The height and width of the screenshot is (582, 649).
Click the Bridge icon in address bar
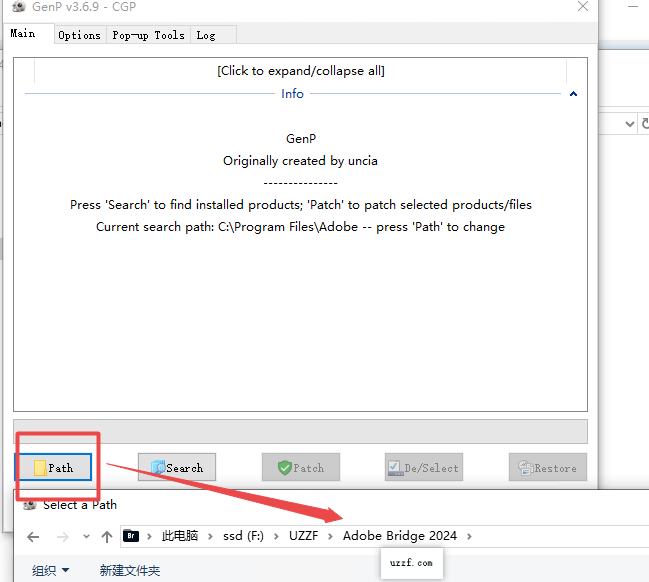(131, 536)
